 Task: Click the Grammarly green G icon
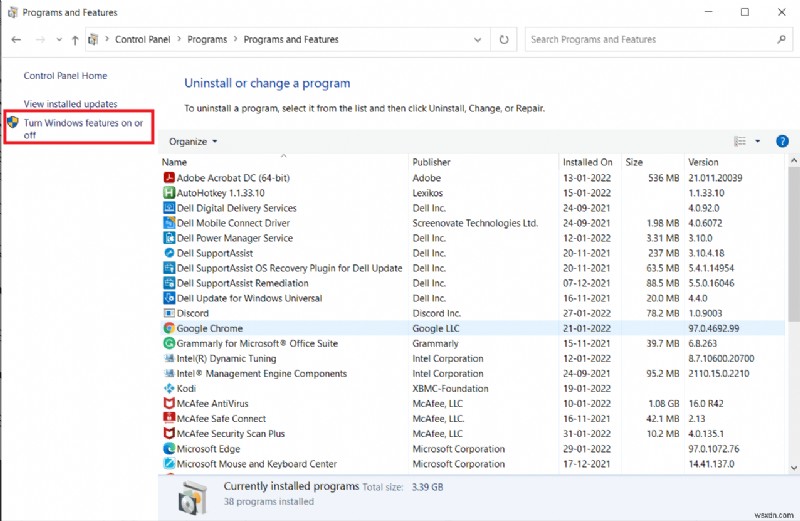[x=169, y=343]
